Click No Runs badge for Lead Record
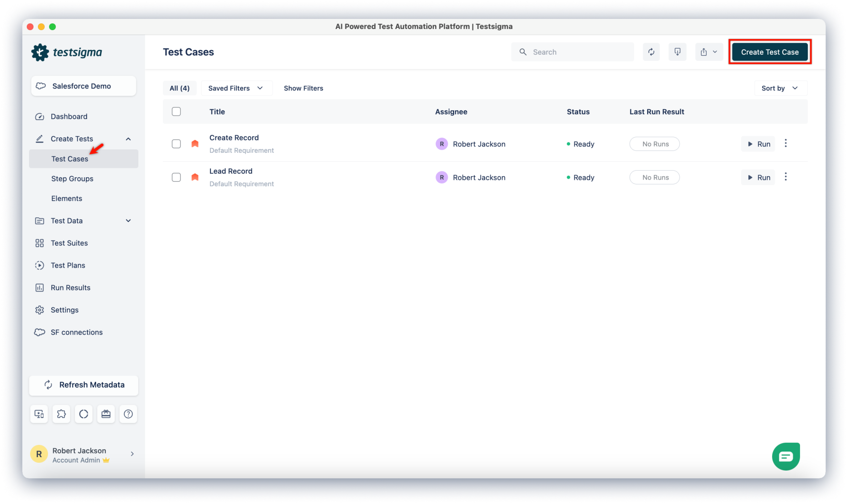Viewport: 848px width, 504px height. click(x=654, y=177)
